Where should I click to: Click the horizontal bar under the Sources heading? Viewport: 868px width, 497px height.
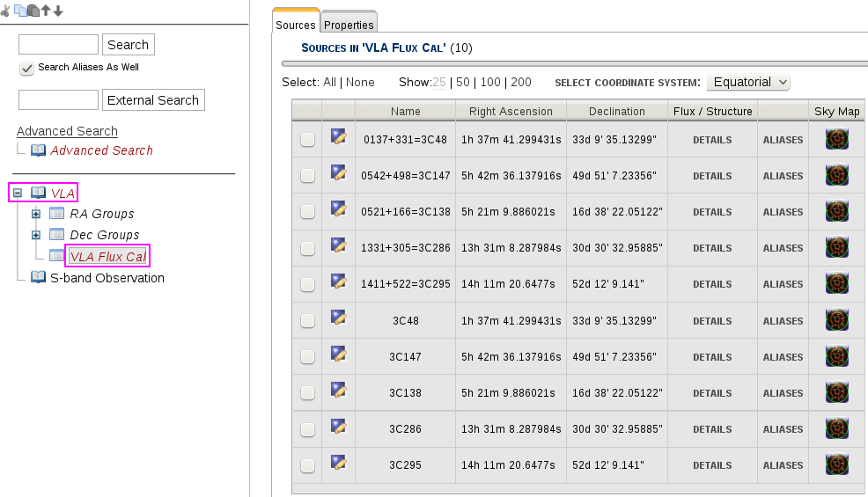574,63
